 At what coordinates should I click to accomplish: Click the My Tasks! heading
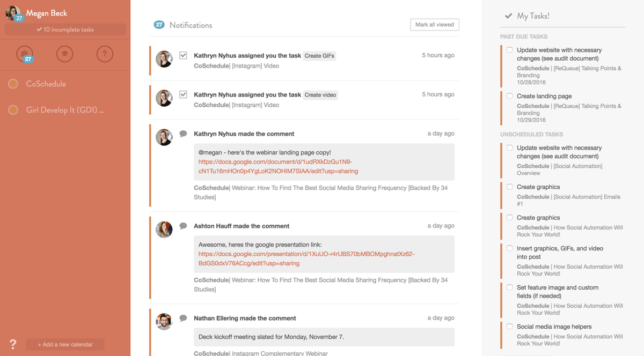pos(533,16)
